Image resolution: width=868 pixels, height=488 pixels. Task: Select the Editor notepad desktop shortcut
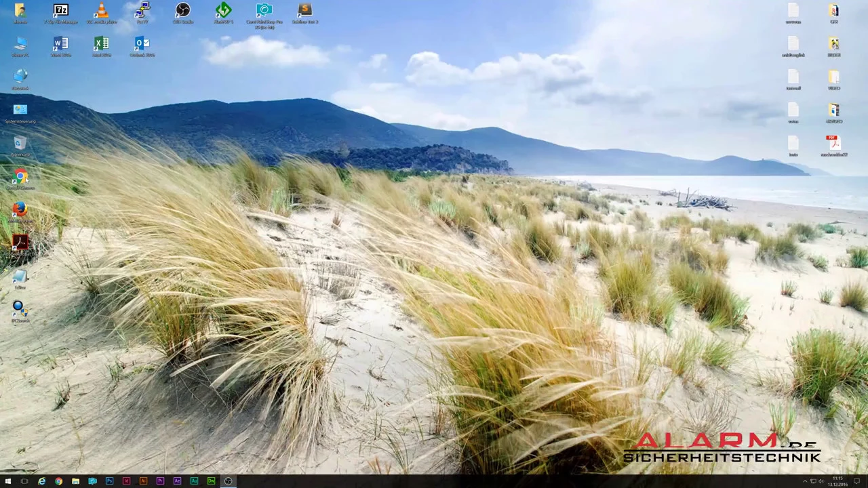click(x=20, y=279)
